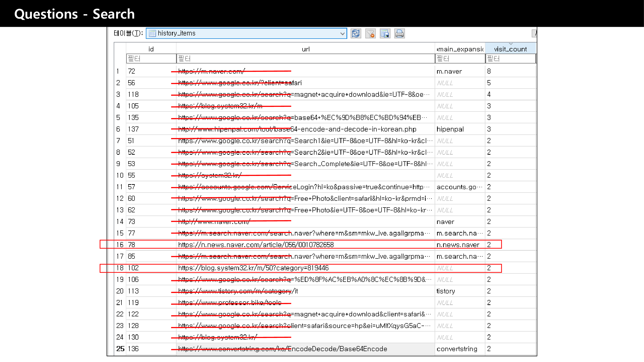This screenshot has width=644, height=362.
Task: Open the history_items table dropdown
Action: tap(342, 33)
